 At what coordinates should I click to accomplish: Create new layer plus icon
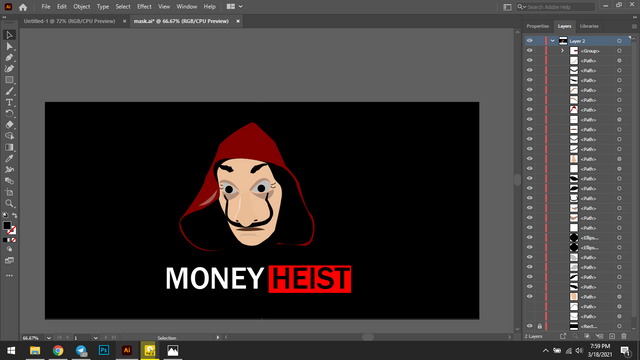pos(612,336)
